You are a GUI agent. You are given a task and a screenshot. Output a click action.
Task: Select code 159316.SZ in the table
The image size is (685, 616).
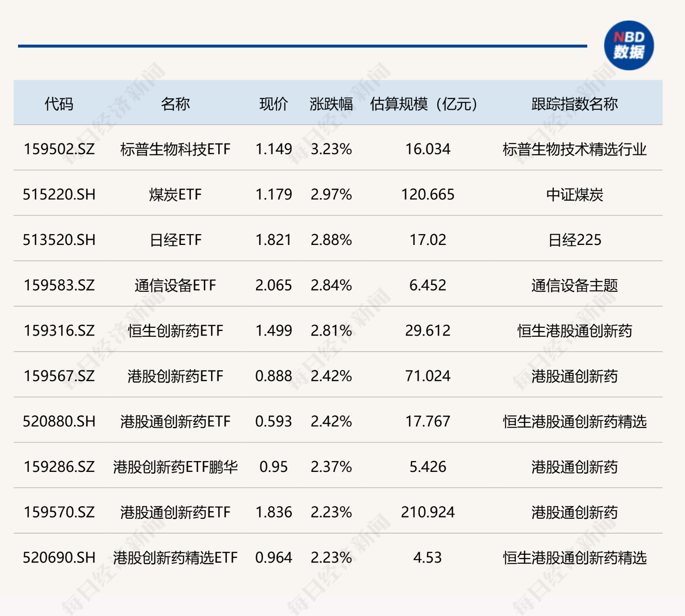tap(59, 331)
